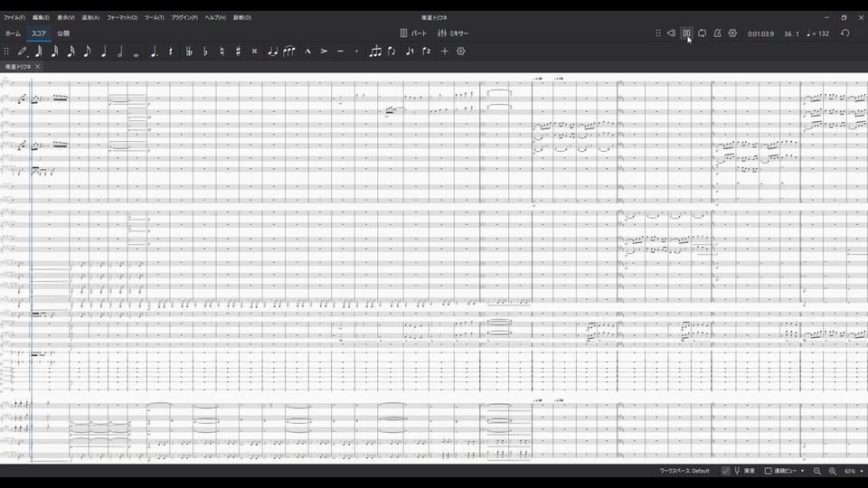Switch to the スコア tab
Screen dimensions: 868x488
tap(39, 33)
